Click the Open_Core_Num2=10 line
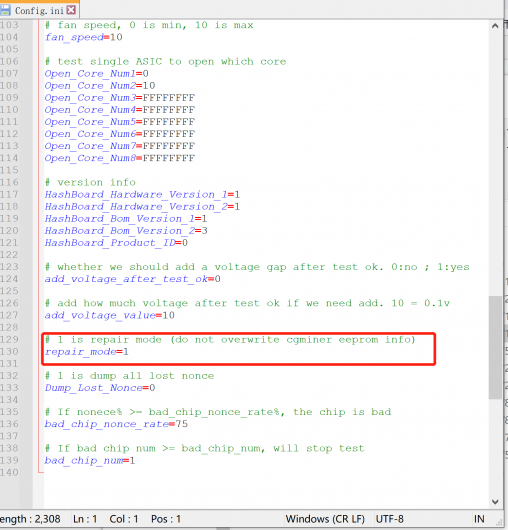 [x=100, y=86]
